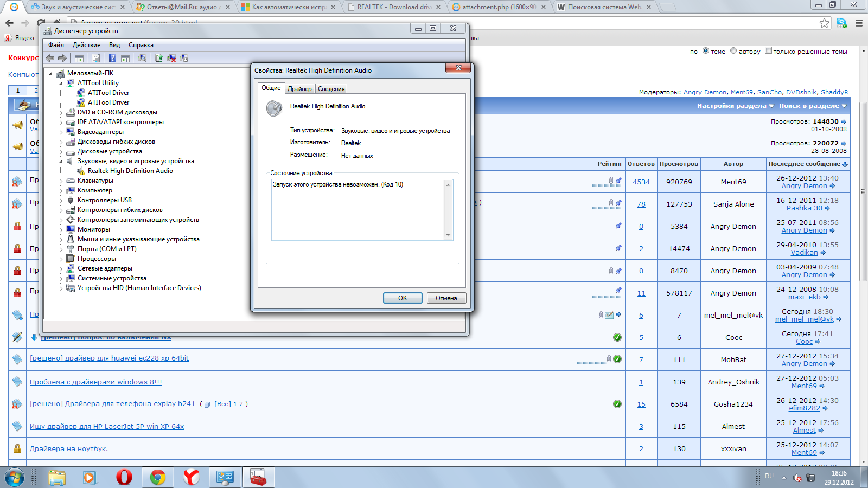Open the Вид menu in Device Manager
Screen dimensions: 868x488
tap(114, 45)
